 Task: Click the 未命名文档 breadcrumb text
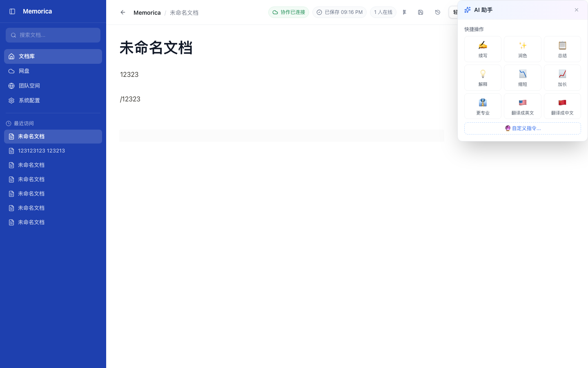point(184,13)
